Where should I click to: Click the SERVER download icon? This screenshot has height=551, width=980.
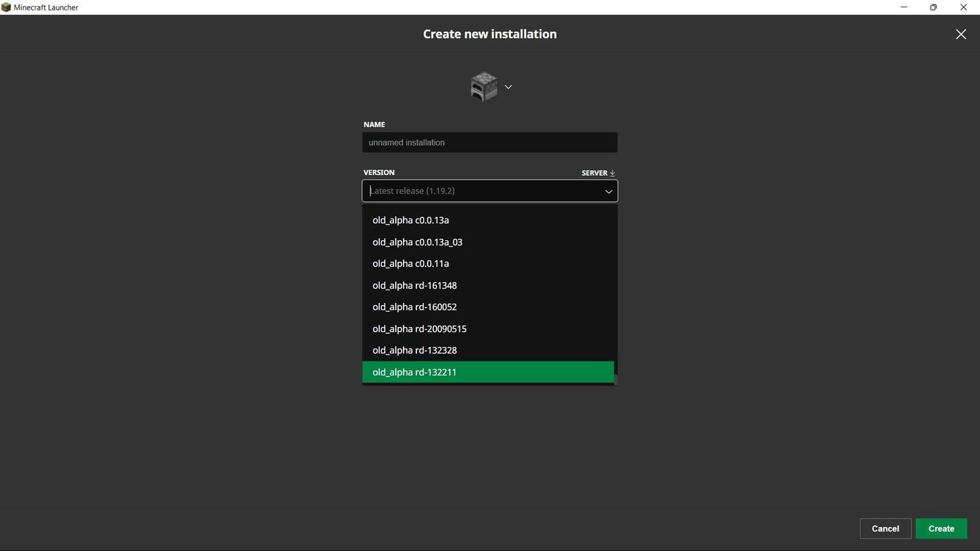pyautogui.click(x=612, y=173)
